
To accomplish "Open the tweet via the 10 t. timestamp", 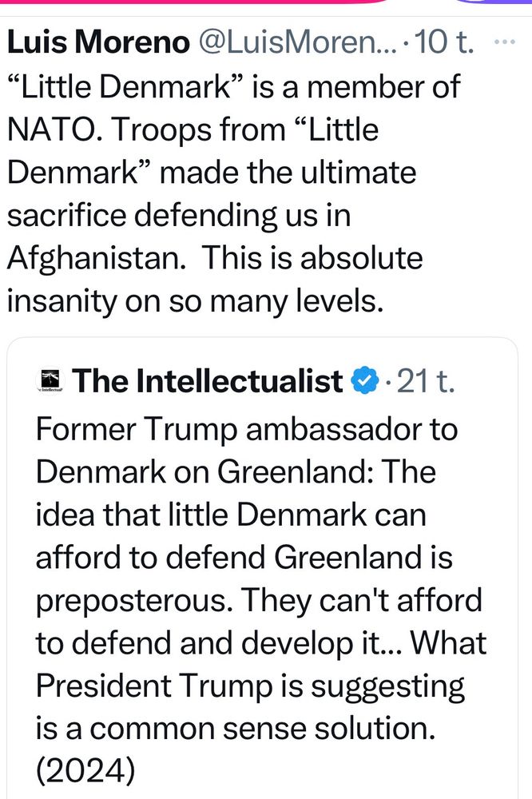I will click(x=446, y=43).
